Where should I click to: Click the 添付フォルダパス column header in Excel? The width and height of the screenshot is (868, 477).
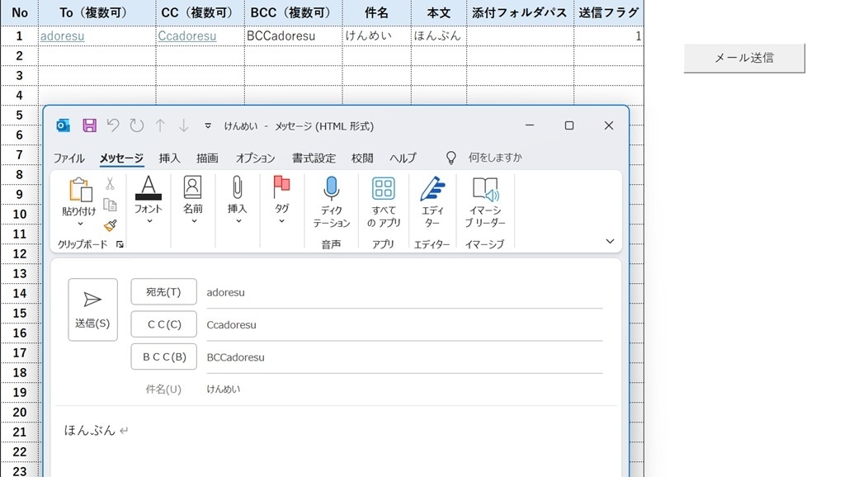[x=520, y=12]
